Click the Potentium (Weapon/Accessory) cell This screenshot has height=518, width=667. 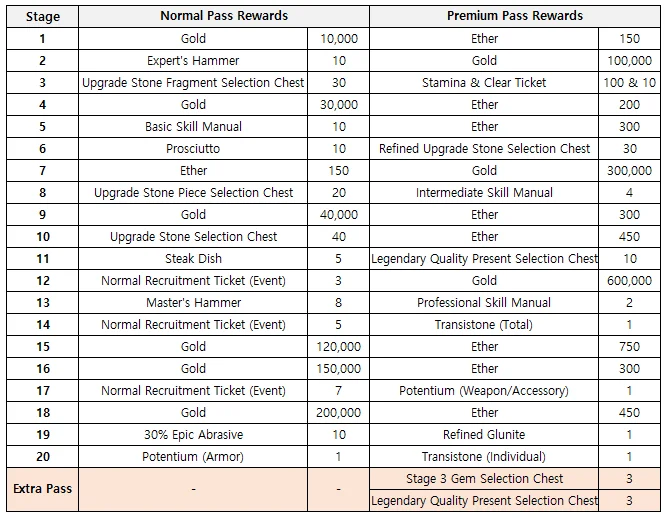click(485, 390)
